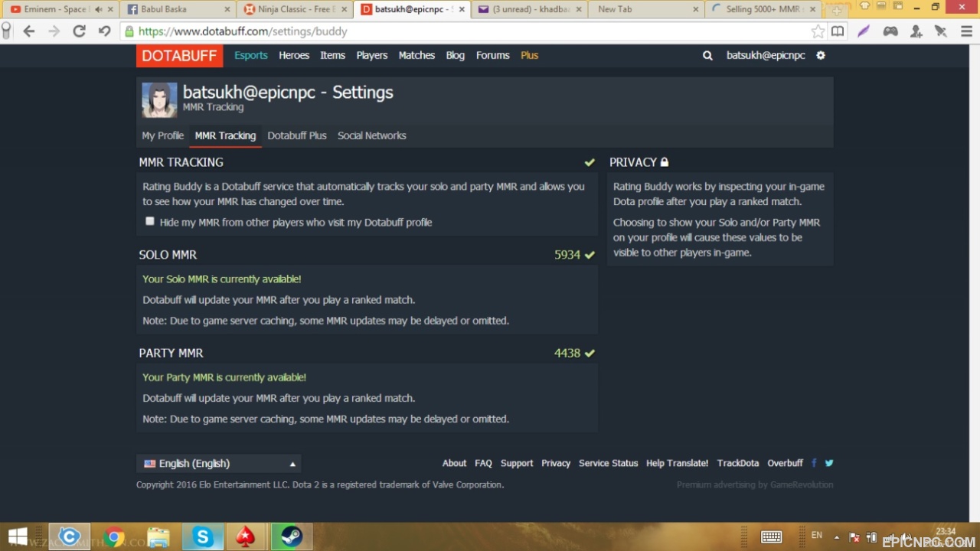980x551 pixels.
Task: Click the DOTABUFF logo button
Action: (x=180, y=56)
